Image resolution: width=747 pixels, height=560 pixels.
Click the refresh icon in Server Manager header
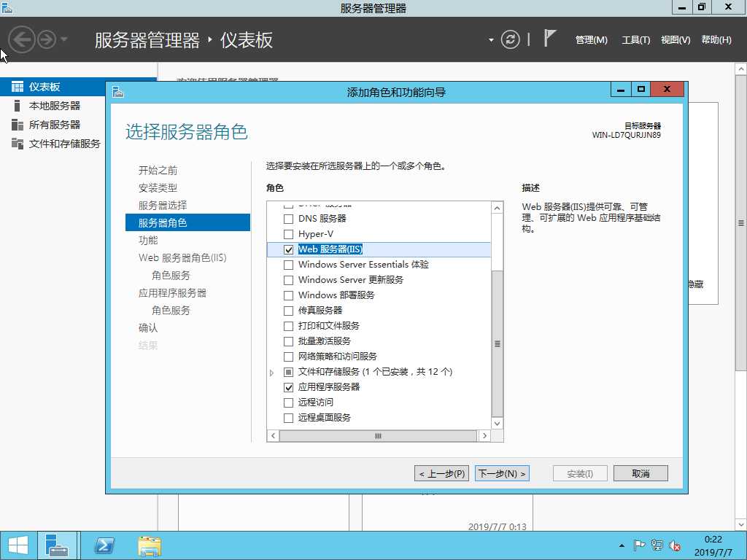(x=510, y=39)
